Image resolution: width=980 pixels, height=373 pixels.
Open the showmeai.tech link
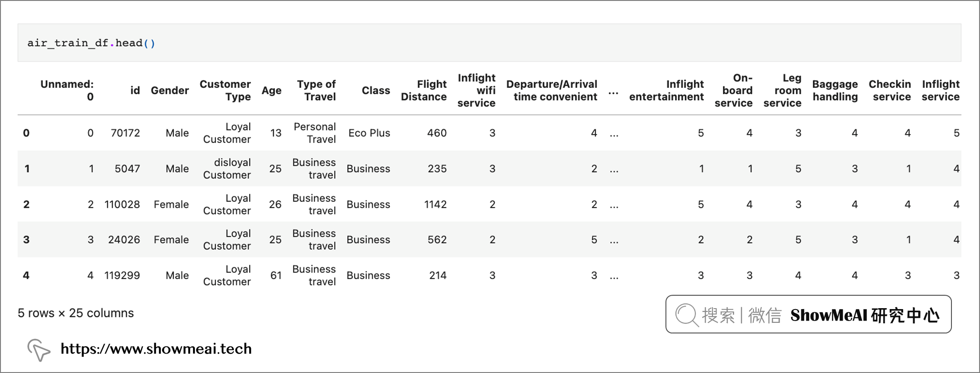click(156, 349)
